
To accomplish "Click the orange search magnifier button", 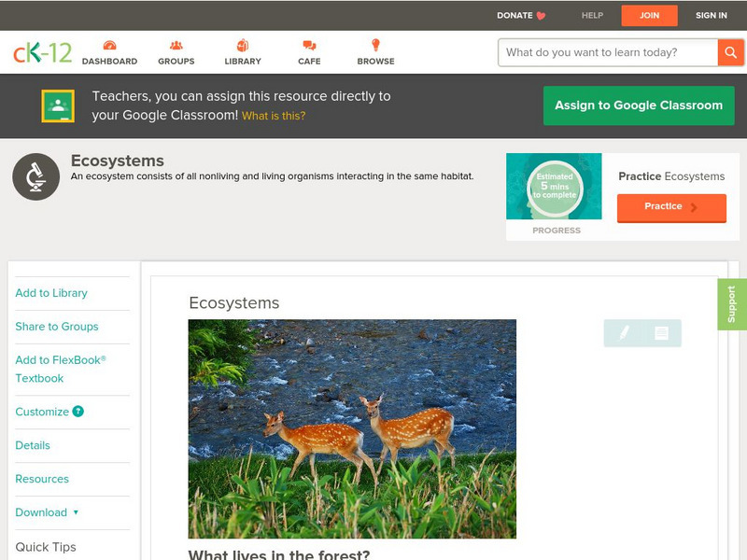I will [x=730, y=52].
